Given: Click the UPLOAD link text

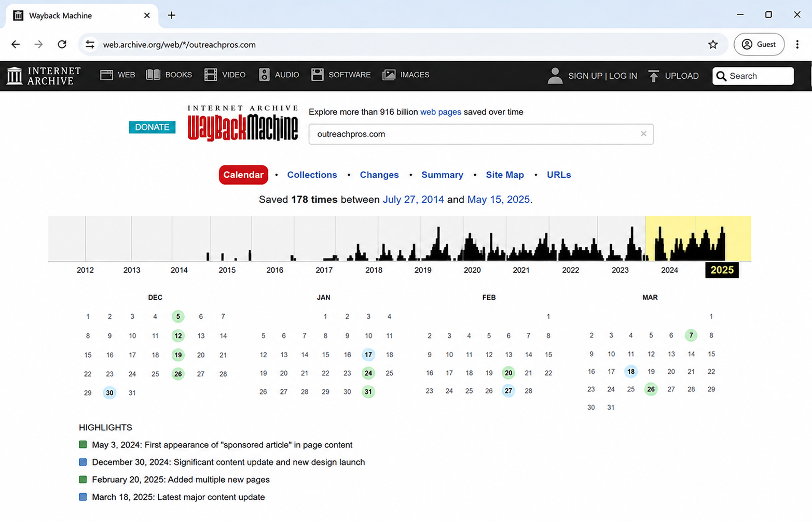Looking at the screenshot, I should pos(682,76).
